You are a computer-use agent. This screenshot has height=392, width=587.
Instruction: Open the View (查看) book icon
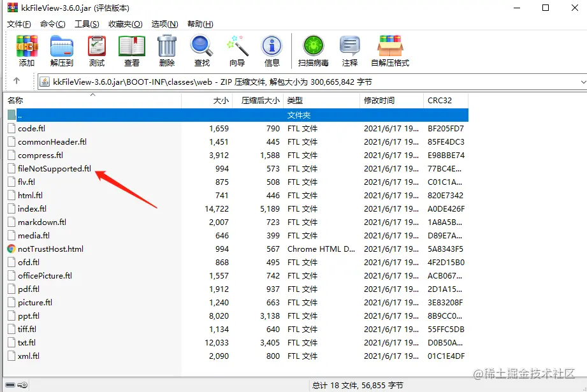click(132, 46)
